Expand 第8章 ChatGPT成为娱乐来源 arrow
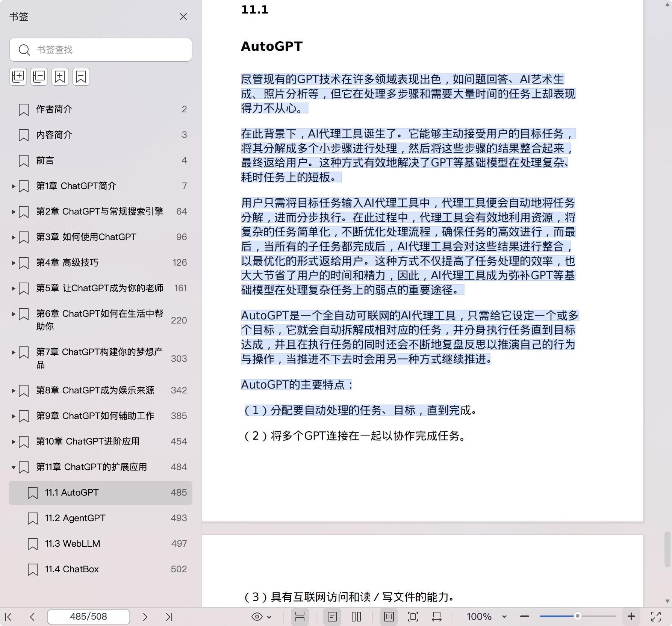Screen dimensions: 672x626 14,390
